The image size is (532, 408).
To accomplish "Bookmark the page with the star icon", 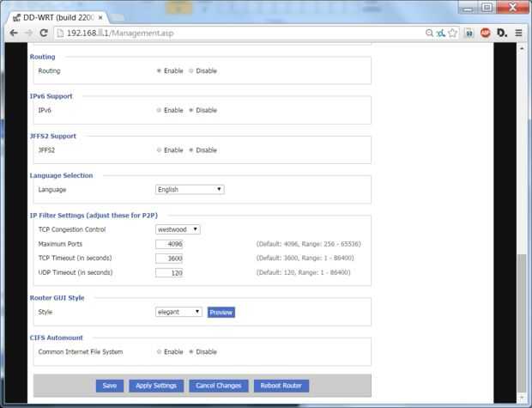I will 452,33.
